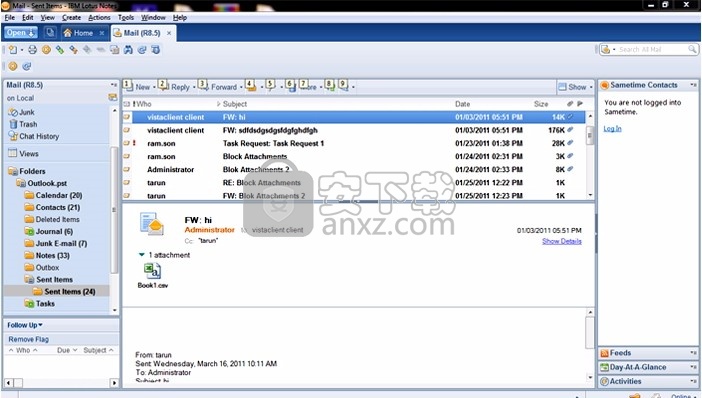Click the New mail button
702x398 pixels.
(x=138, y=87)
